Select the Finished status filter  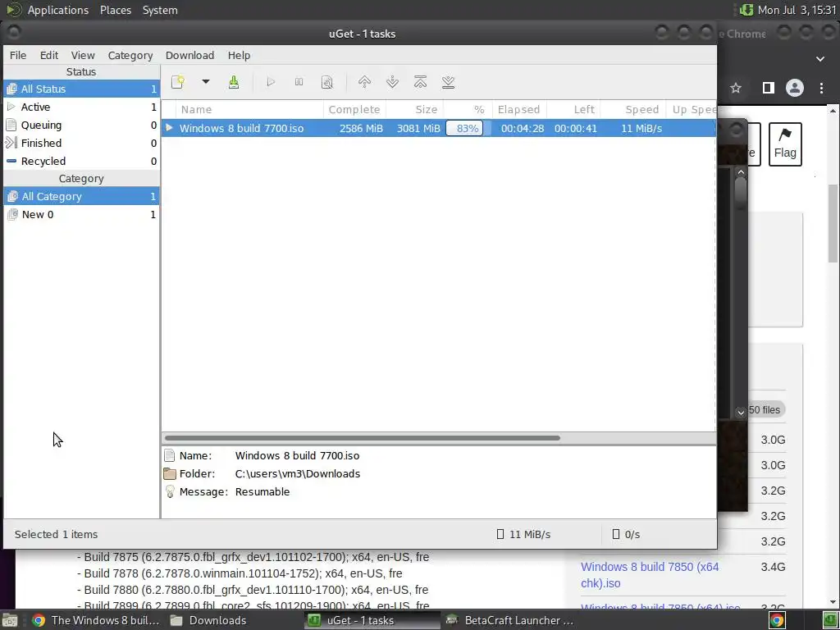pyautogui.click(x=81, y=143)
